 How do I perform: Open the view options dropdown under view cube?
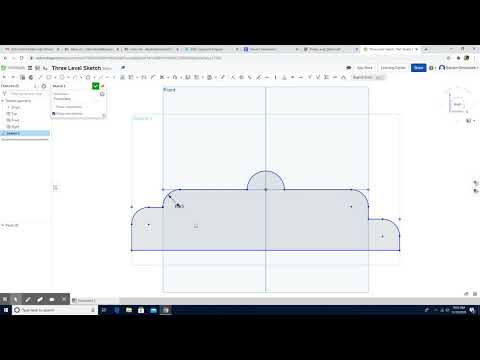coord(470,121)
